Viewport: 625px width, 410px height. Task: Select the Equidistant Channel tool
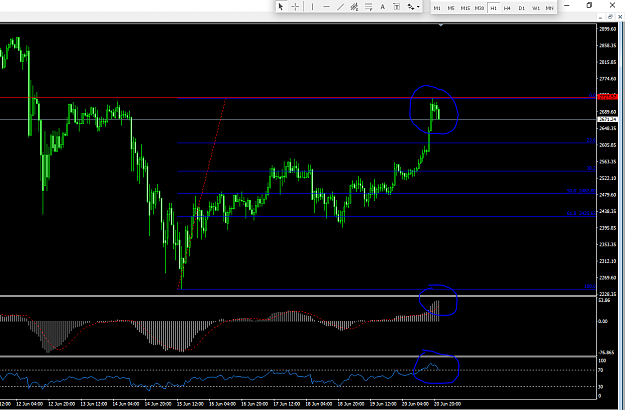pos(354,7)
